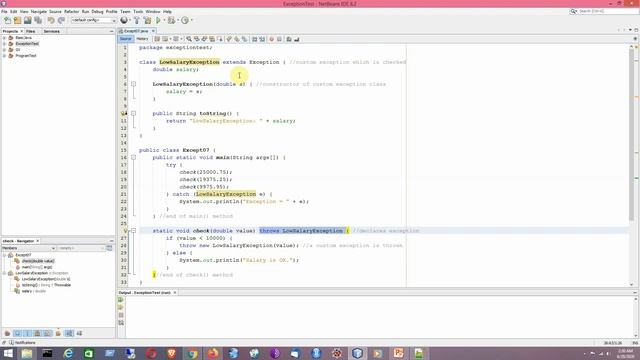This screenshot has width=640, height=360.
Task: Collapse code fold at line 26
Action: point(133,231)
